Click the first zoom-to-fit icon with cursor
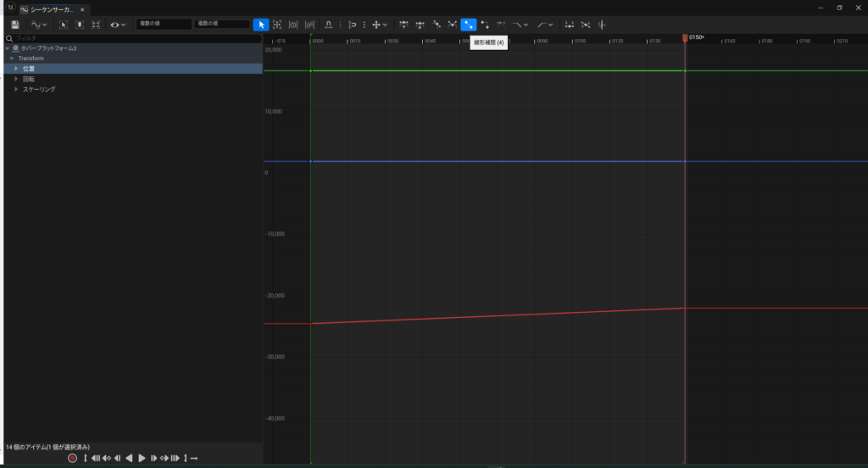 (63, 25)
